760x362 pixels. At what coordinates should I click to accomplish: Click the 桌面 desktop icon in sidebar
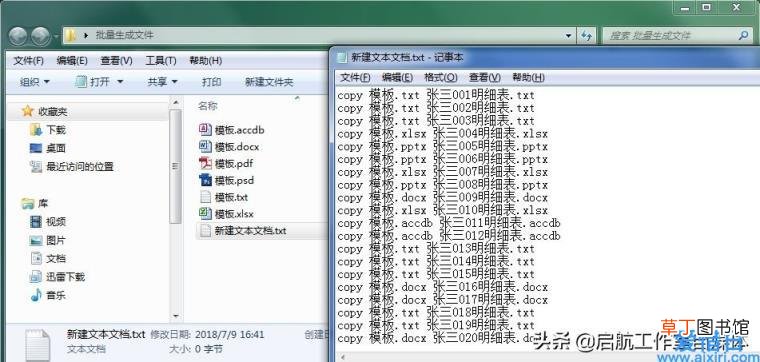pos(35,148)
